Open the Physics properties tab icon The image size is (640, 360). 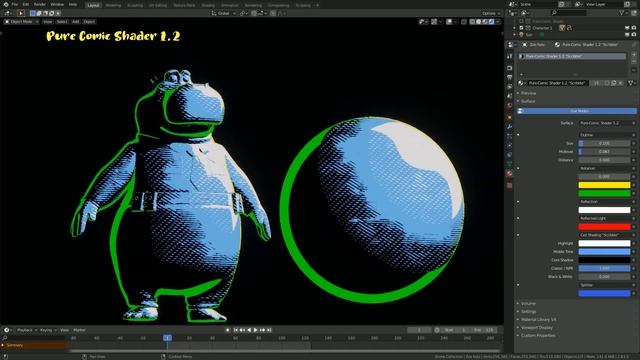coord(509,146)
